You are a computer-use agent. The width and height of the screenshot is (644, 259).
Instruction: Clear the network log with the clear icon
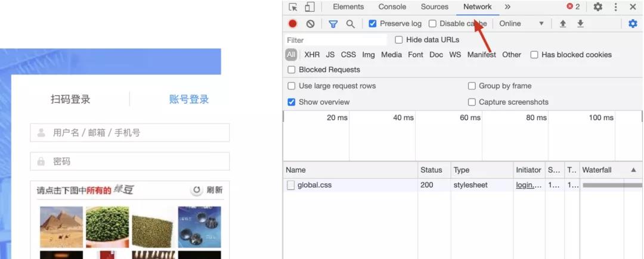click(311, 24)
